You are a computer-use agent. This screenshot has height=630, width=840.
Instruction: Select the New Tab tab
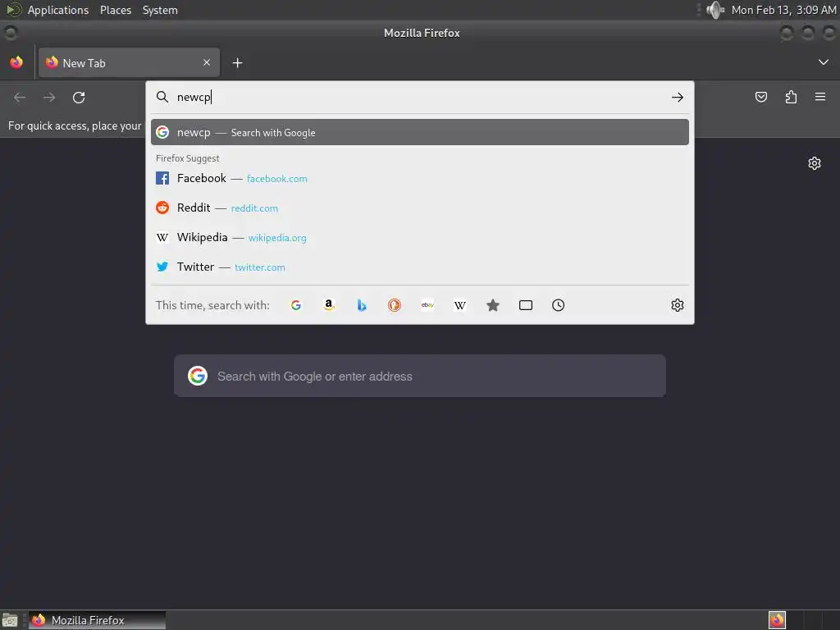pos(129,62)
